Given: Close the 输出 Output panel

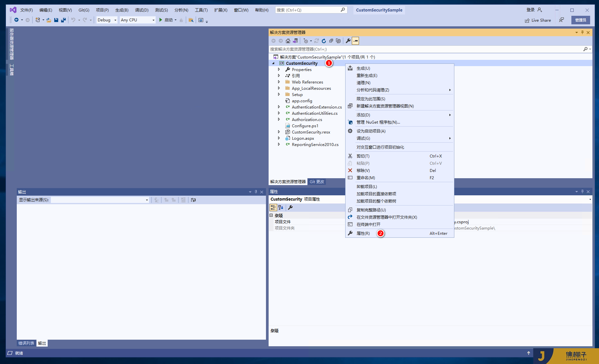Looking at the screenshot, I should point(262,192).
